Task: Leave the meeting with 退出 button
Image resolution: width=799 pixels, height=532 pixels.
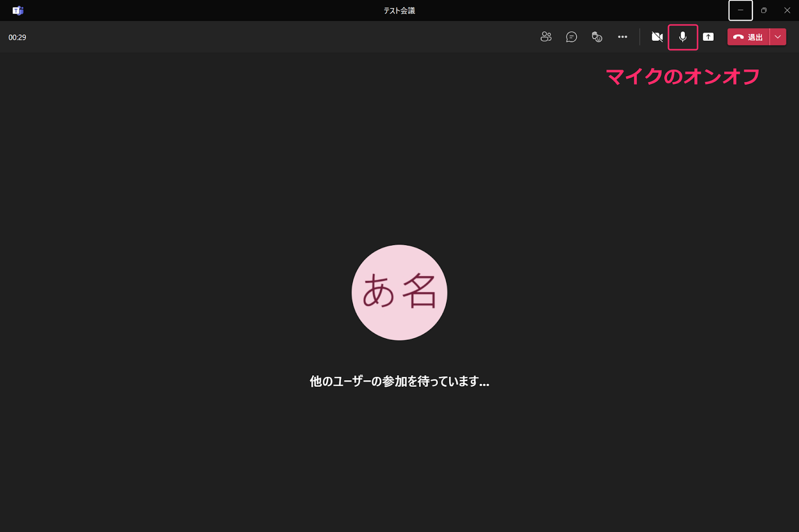Action: click(748, 37)
